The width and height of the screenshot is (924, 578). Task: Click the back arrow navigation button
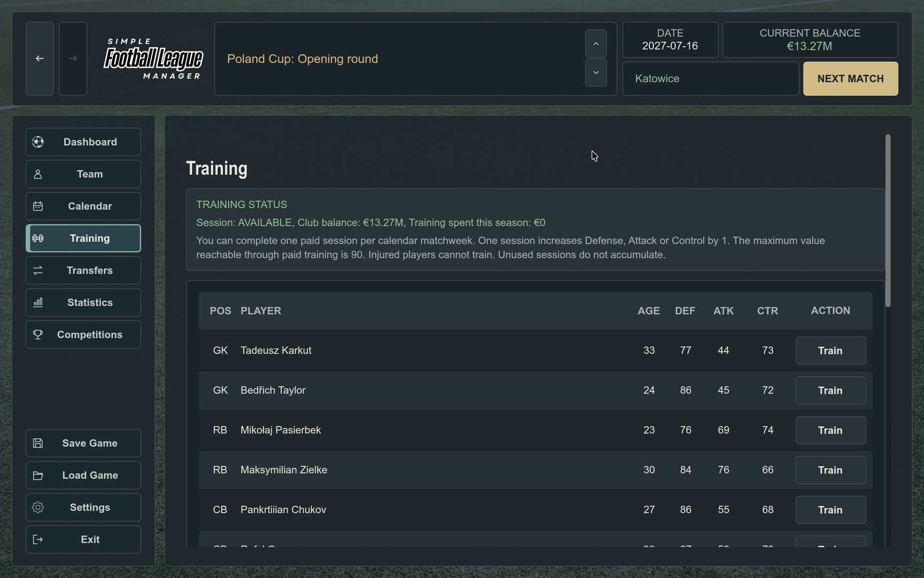coord(40,59)
